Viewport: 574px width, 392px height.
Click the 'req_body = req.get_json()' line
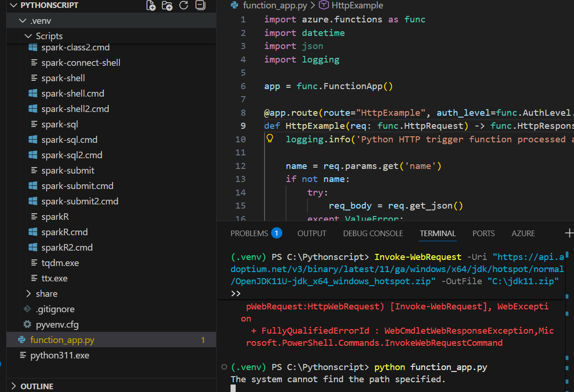point(396,206)
